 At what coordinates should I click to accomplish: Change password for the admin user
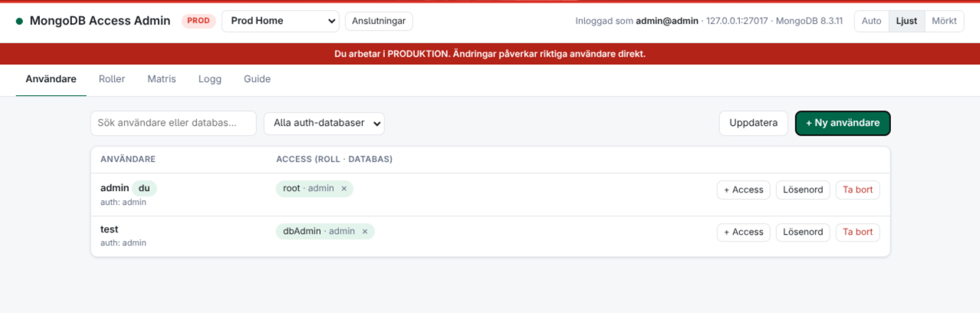803,189
